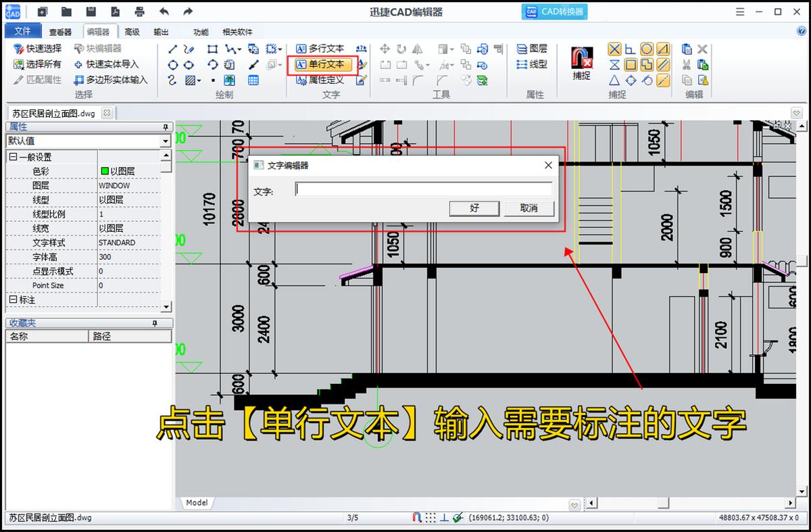Toggle snap to grid in the status bar
The height and width of the screenshot is (532, 811).
pyautogui.click(x=431, y=518)
